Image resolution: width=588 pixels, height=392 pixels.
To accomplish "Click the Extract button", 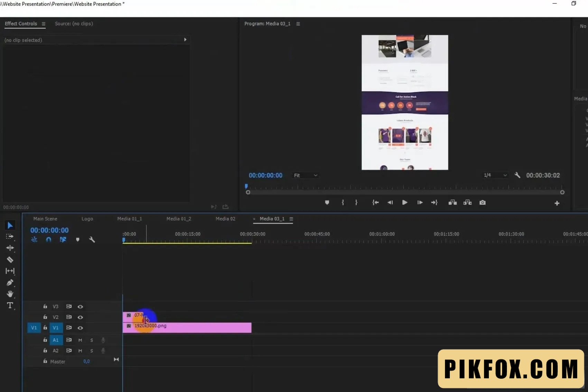I will coord(467,203).
